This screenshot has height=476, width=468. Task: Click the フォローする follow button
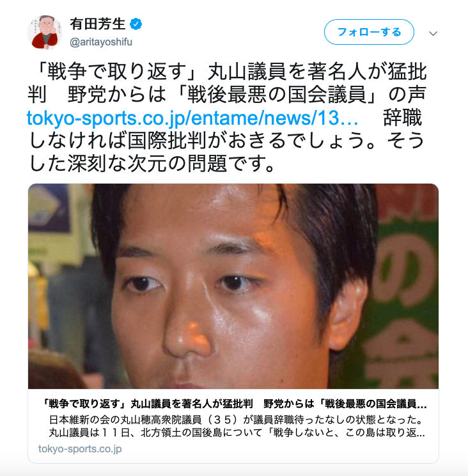[369, 32]
